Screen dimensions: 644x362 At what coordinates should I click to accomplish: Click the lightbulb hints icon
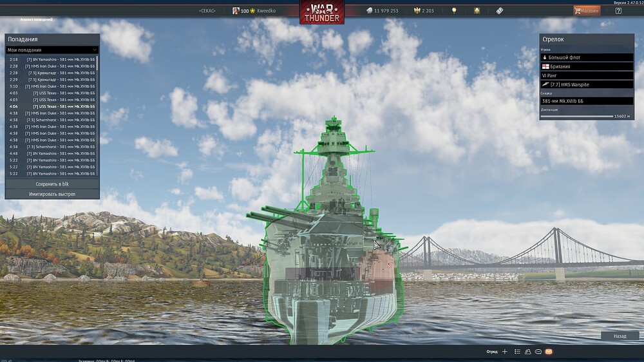point(454,11)
